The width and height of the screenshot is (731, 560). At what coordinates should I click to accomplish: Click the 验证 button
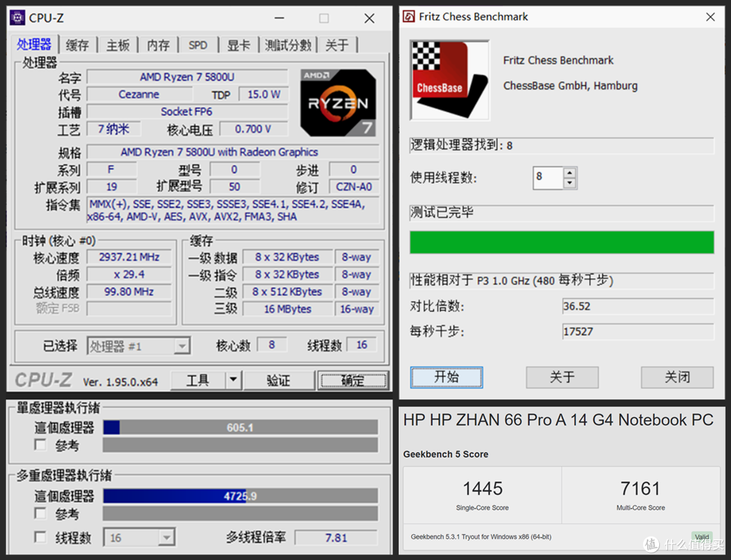pyautogui.click(x=279, y=381)
